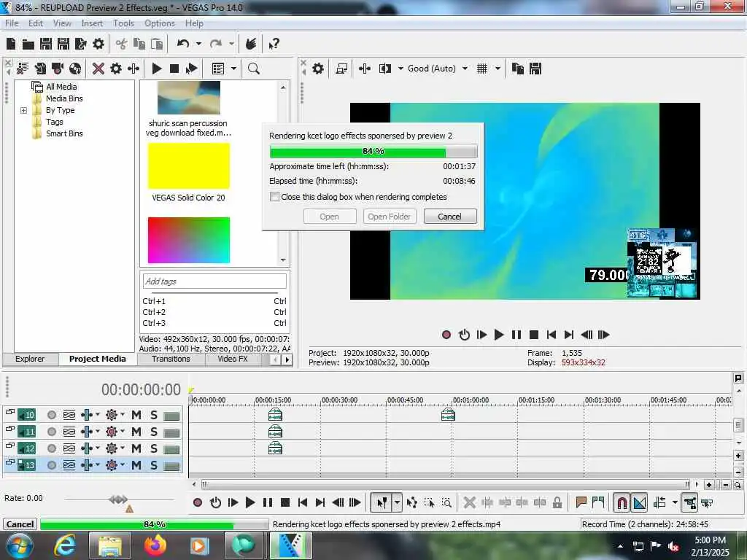
Task: Open the edit tool selector dropdown
Action: 397,502
